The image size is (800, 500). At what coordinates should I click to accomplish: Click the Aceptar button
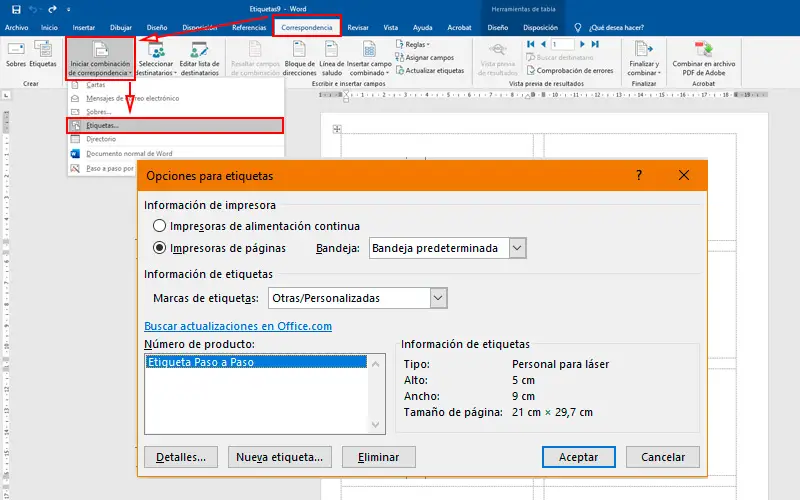pyautogui.click(x=579, y=457)
